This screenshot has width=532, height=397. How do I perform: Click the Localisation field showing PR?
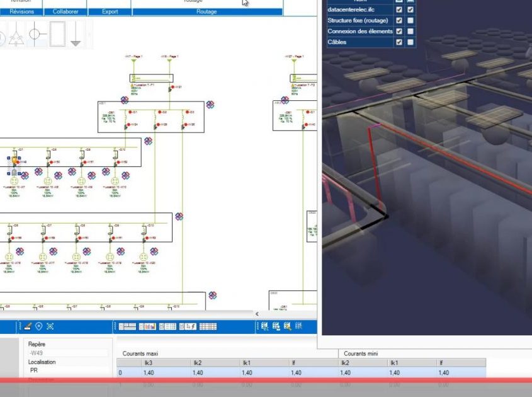tap(68, 371)
